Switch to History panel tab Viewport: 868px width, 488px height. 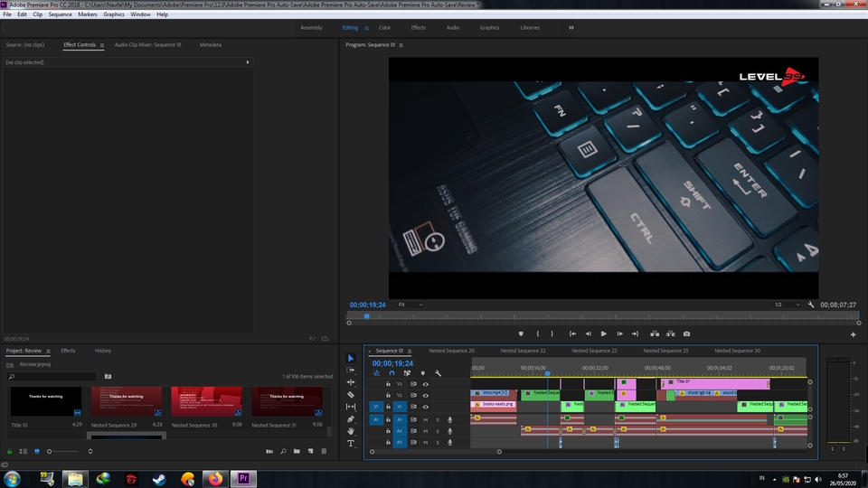click(x=102, y=351)
